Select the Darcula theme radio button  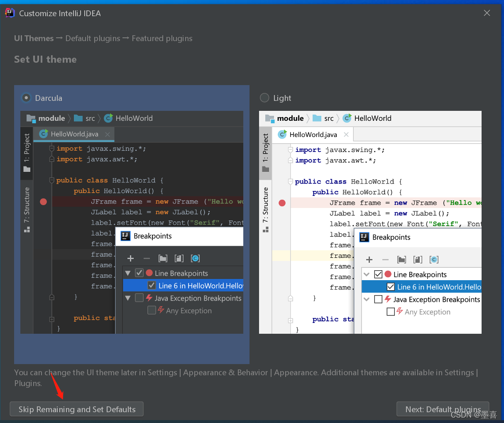click(26, 98)
